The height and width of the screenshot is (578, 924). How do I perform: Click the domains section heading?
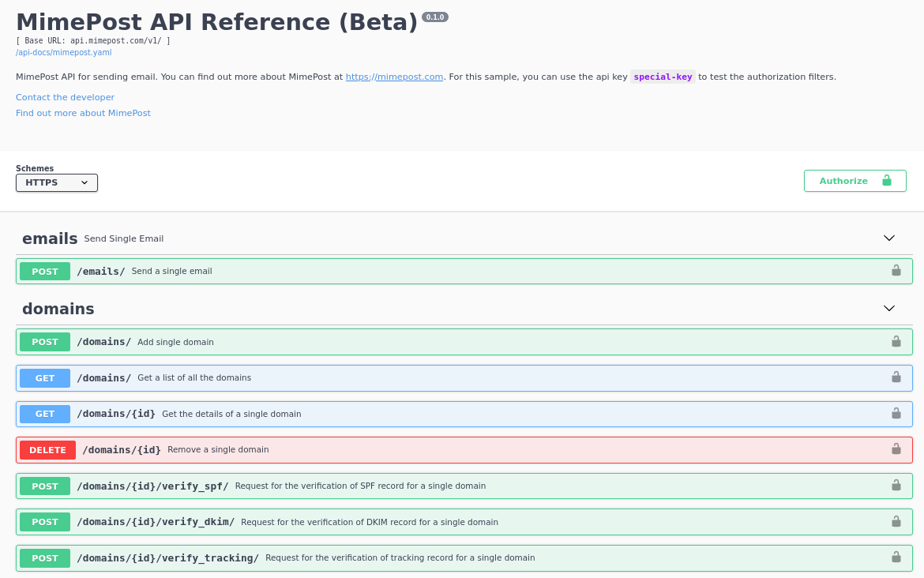click(x=58, y=309)
